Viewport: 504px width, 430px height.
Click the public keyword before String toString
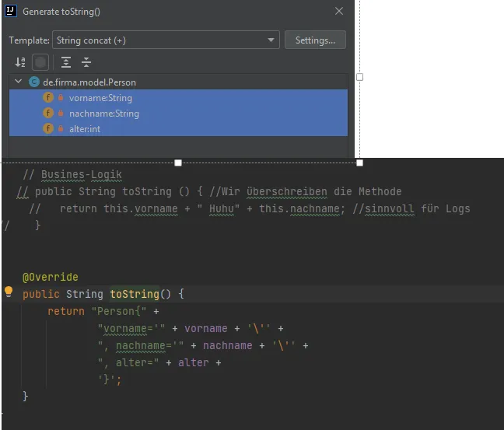(x=41, y=294)
